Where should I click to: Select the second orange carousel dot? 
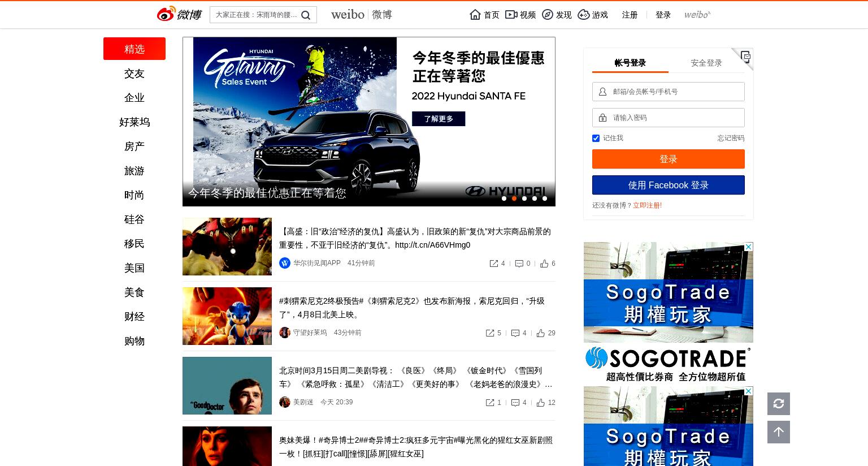point(514,199)
